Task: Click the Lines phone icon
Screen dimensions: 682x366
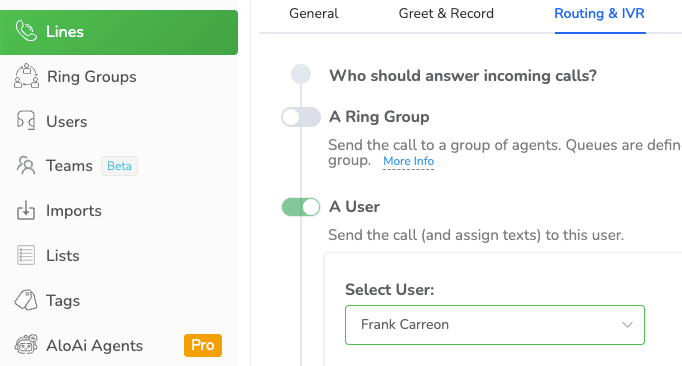Action: tap(26, 31)
